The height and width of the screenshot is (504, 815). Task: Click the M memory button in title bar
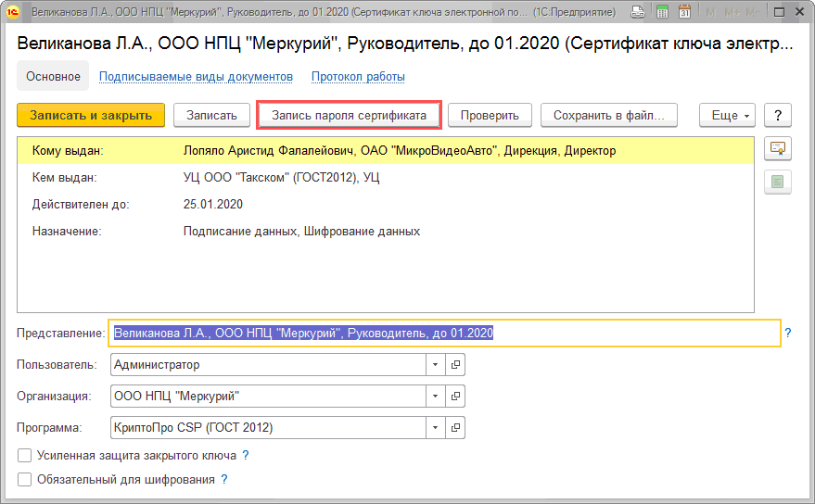pos(710,12)
